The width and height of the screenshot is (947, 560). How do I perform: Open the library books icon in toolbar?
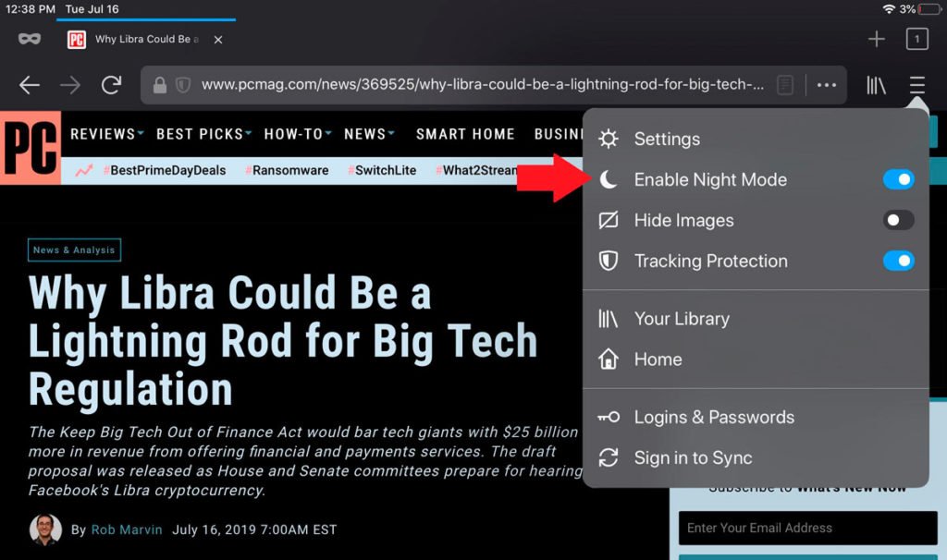pyautogui.click(x=876, y=85)
